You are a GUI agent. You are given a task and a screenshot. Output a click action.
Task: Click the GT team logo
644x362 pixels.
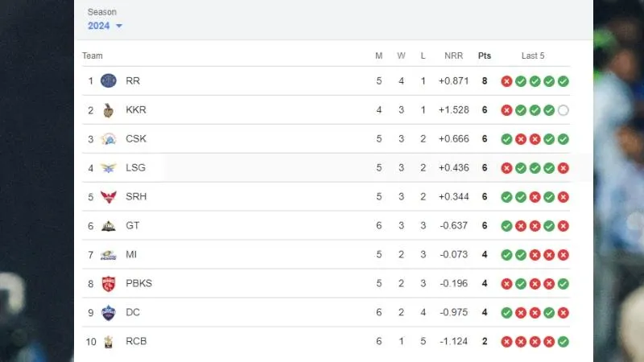109,226
